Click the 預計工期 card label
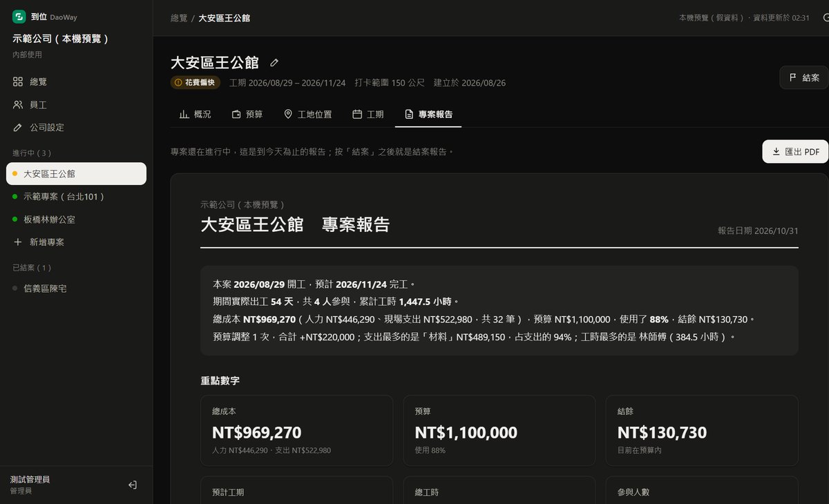The image size is (829, 504). [228, 493]
